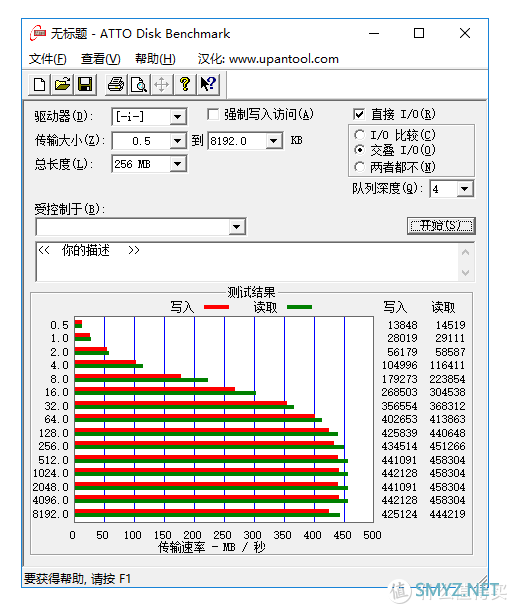
Task: Click the Read (读取) results column header
Action: (x=443, y=307)
